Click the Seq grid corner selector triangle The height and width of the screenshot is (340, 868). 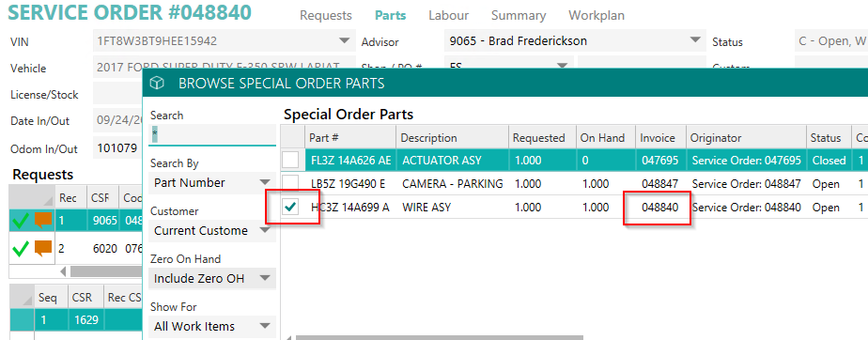point(27,301)
